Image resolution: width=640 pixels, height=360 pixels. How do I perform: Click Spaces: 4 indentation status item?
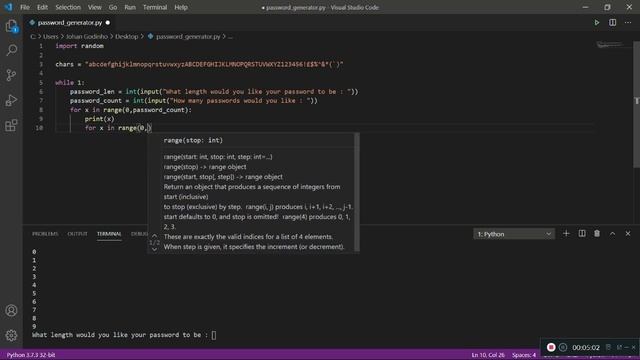(524, 355)
